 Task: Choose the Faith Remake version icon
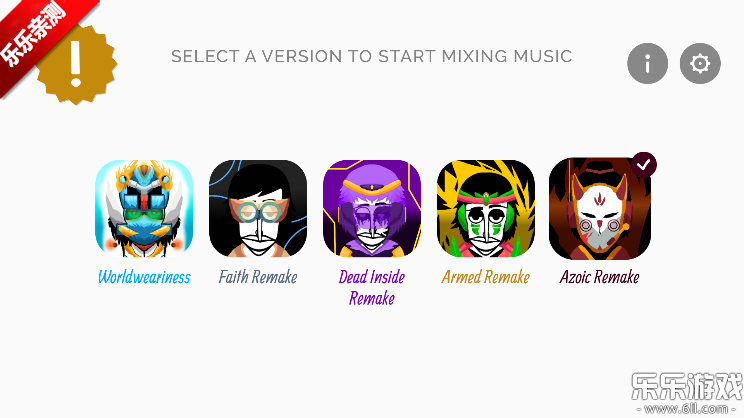click(258, 209)
